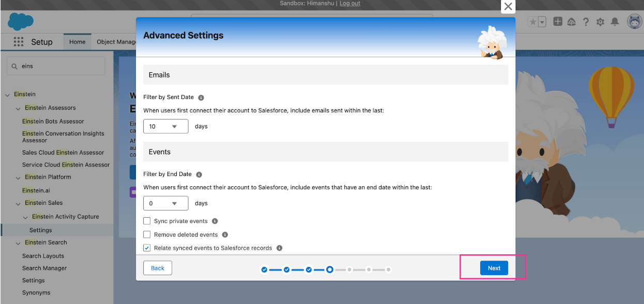Image resolution: width=644 pixels, height=304 pixels.
Task: Open Synonyms in the sidebar
Action: click(36, 293)
